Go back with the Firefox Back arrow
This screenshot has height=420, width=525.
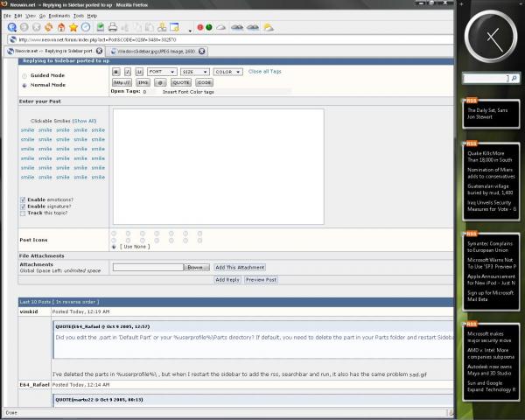[11, 27]
